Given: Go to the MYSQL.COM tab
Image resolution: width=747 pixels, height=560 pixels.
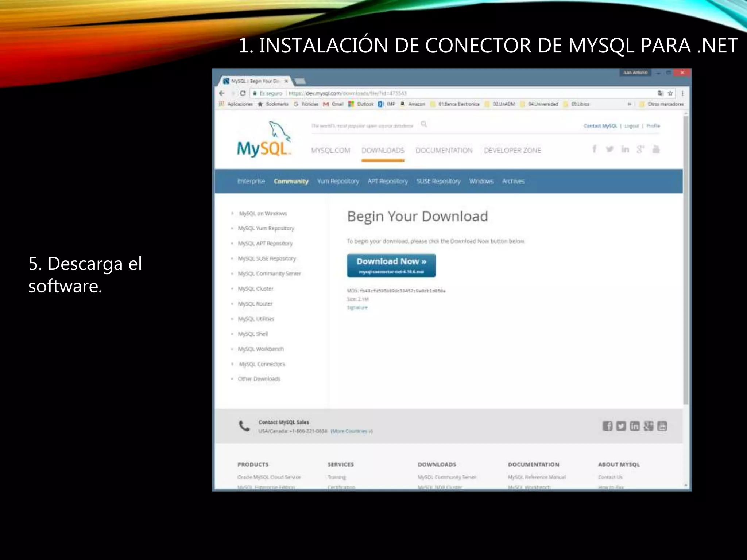Looking at the screenshot, I should pyautogui.click(x=330, y=151).
